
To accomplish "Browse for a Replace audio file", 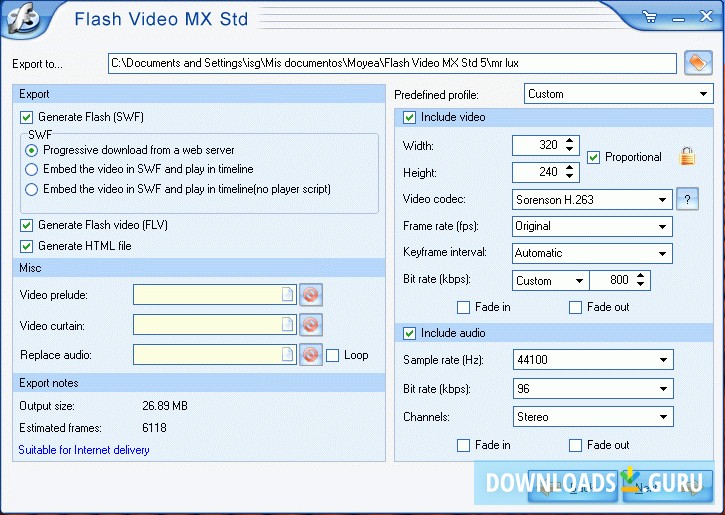I will tap(287, 355).
